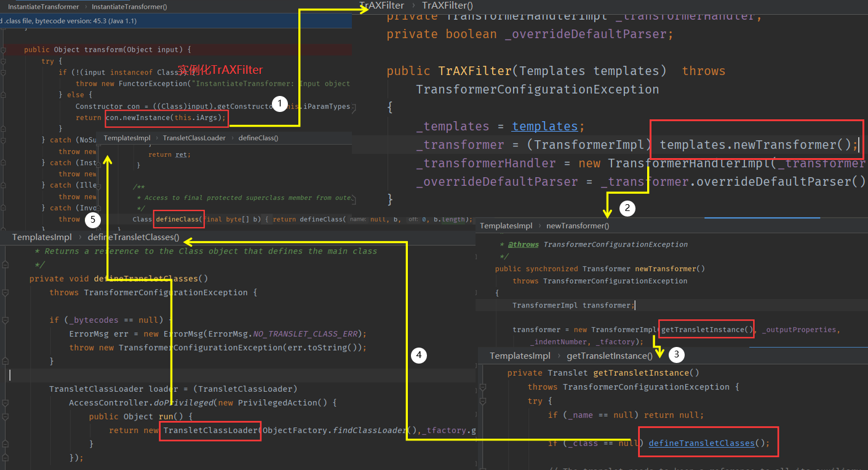
Task: Click the defineTransletClasses() breadcrumb
Action: coord(133,237)
